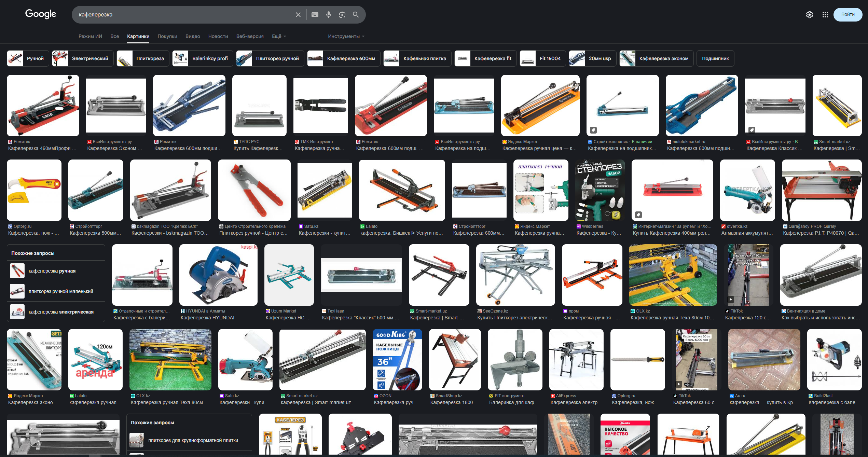The width and height of the screenshot is (868, 457).
Task: Expand the Ещё dropdown menu
Action: pos(279,36)
